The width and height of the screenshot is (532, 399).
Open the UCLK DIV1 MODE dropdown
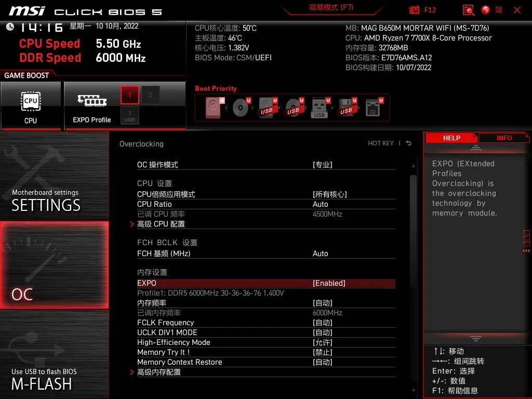pos(322,332)
